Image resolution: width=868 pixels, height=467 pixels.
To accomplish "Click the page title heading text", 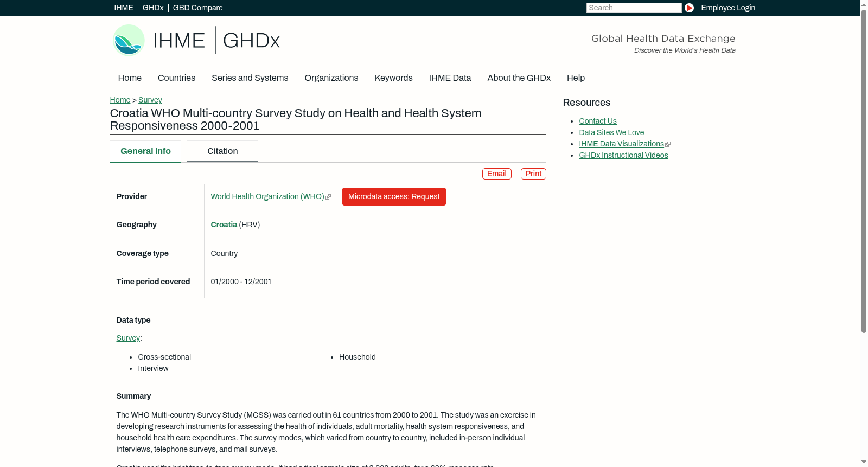I will (x=296, y=119).
